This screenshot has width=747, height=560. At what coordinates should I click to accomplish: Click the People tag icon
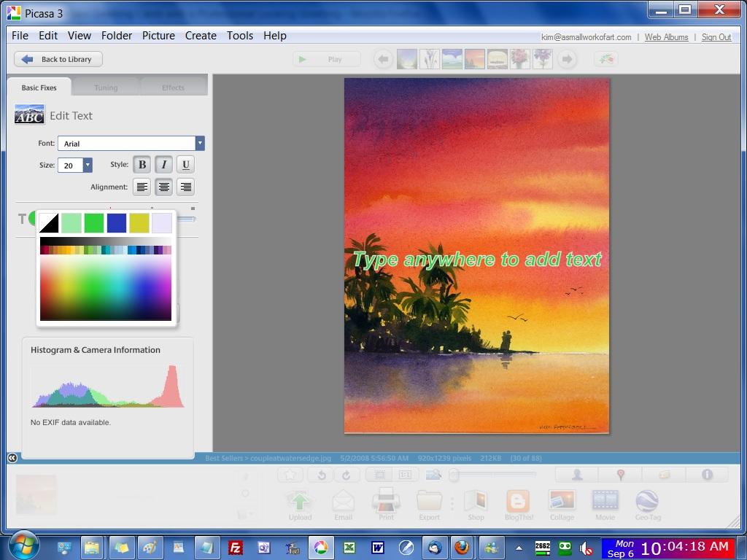coord(577,475)
